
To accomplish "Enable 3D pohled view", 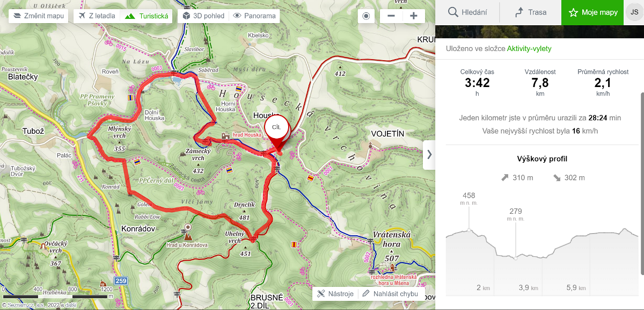I will coord(203,16).
